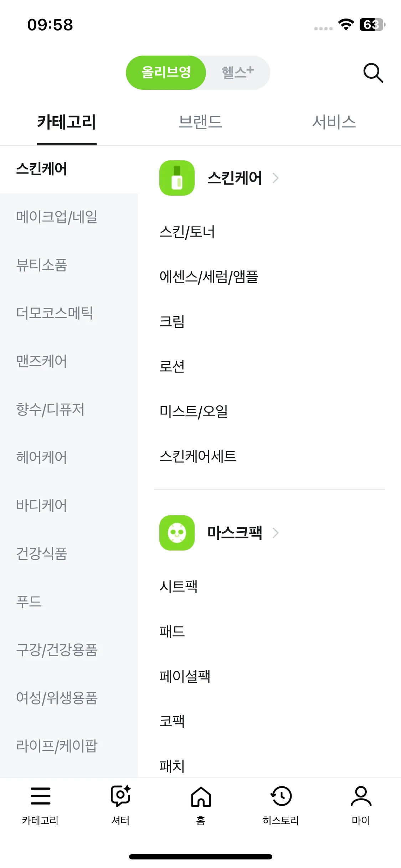401x868 pixels.
Task: Open the search magnifier icon
Action: point(373,73)
